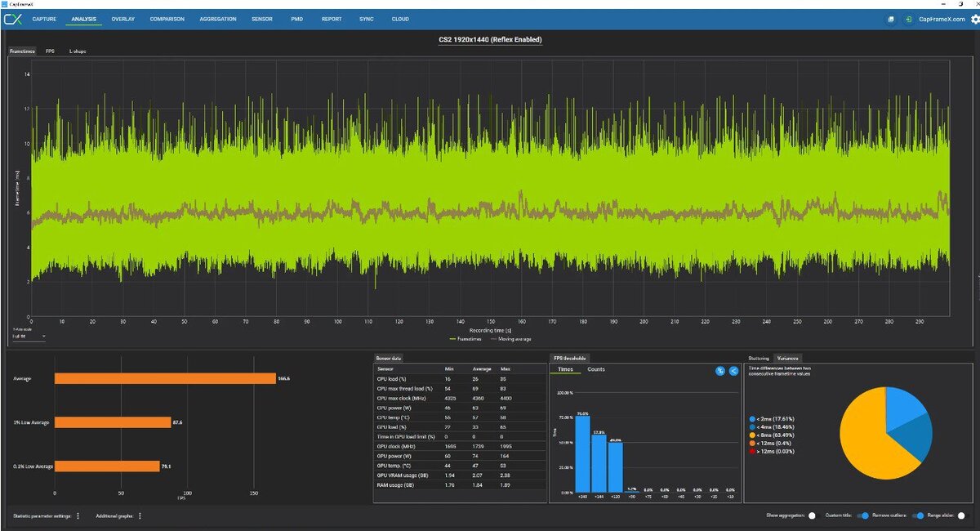Click the CapFrameX logo icon

coord(12,19)
